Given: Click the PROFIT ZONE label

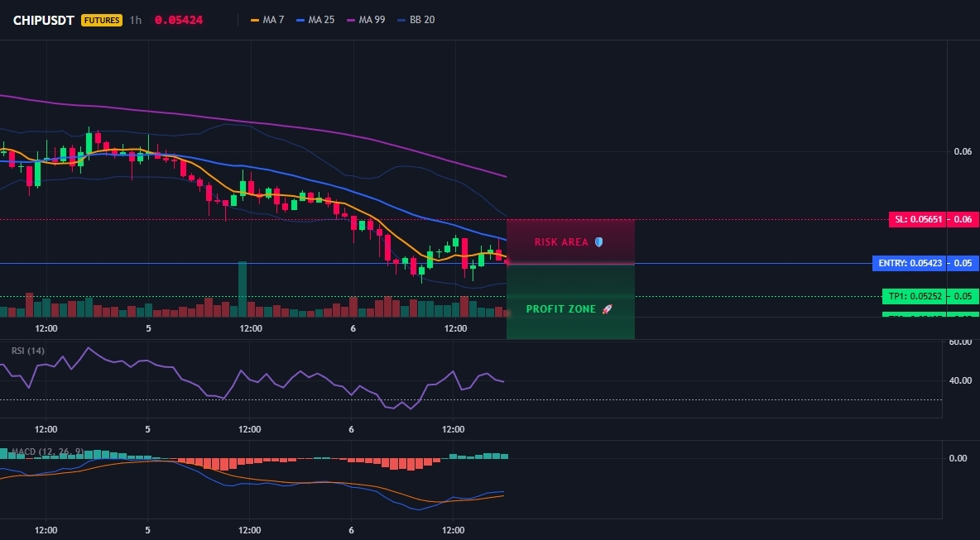Looking at the screenshot, I should coord(561,309).
